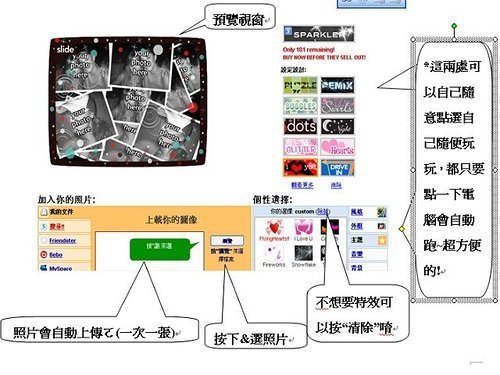Screen dimensions: 500x375
Task: Select the pink Hearts design
Action: pos(337,147)
